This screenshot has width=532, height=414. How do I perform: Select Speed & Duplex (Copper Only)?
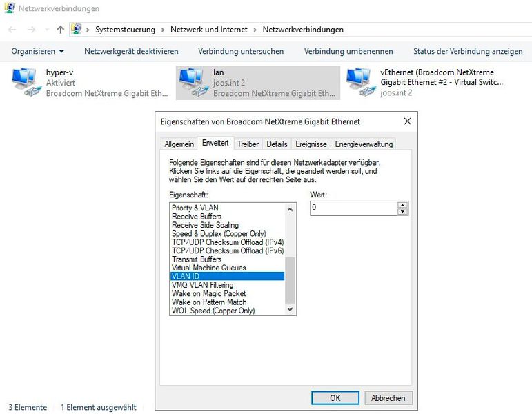click(227, 233)
